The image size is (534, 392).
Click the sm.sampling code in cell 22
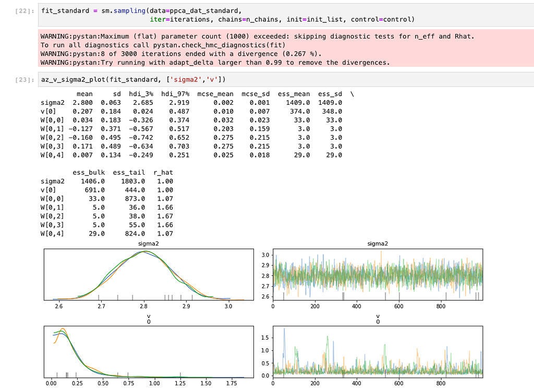[123, 11]
